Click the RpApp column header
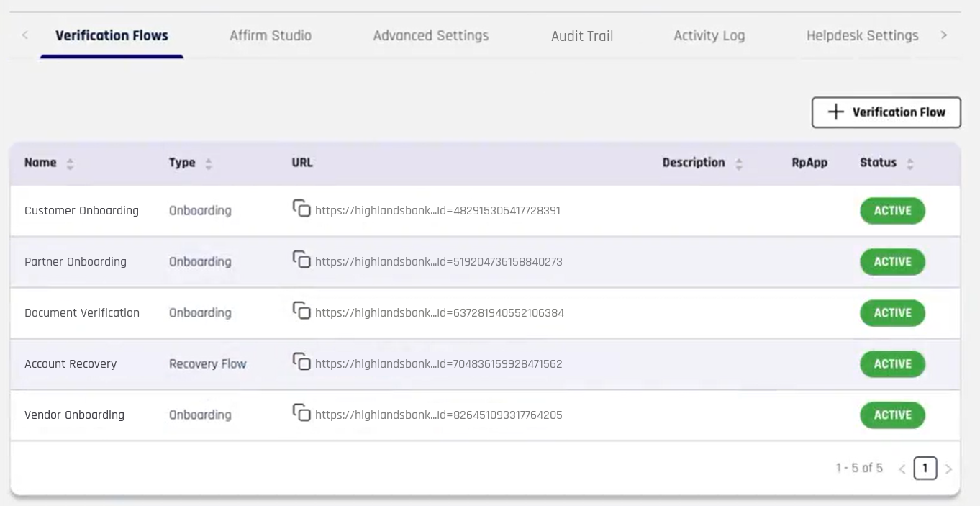The width and height of the screenshot is (980, 506). pyautogui.click(x=809, y=163)
